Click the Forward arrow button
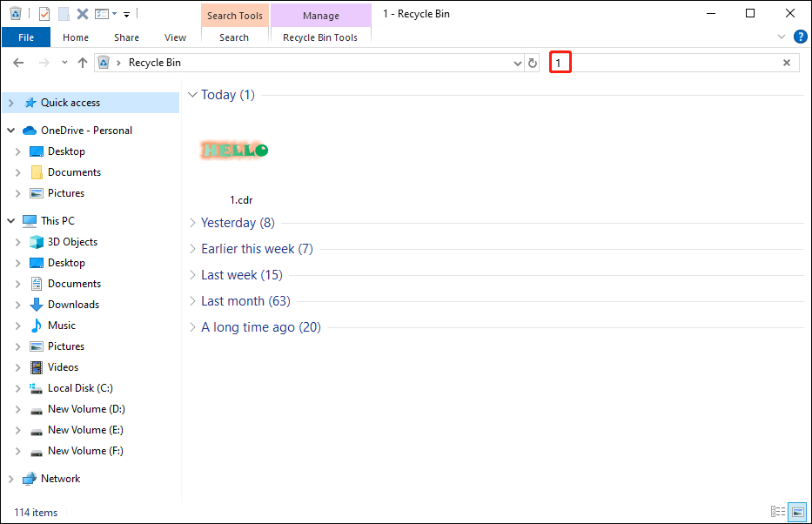Image resolution: width=812 pixels, height=524 pixels. [x=44, y=63]
